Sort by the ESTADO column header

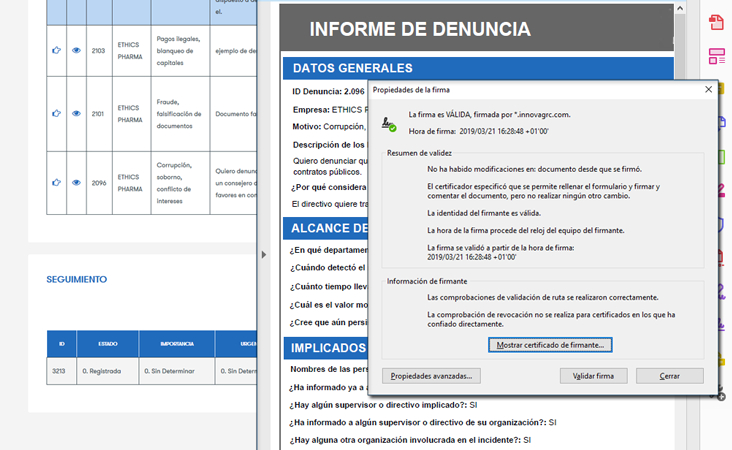pyautogui.click(x=107, y=344)
